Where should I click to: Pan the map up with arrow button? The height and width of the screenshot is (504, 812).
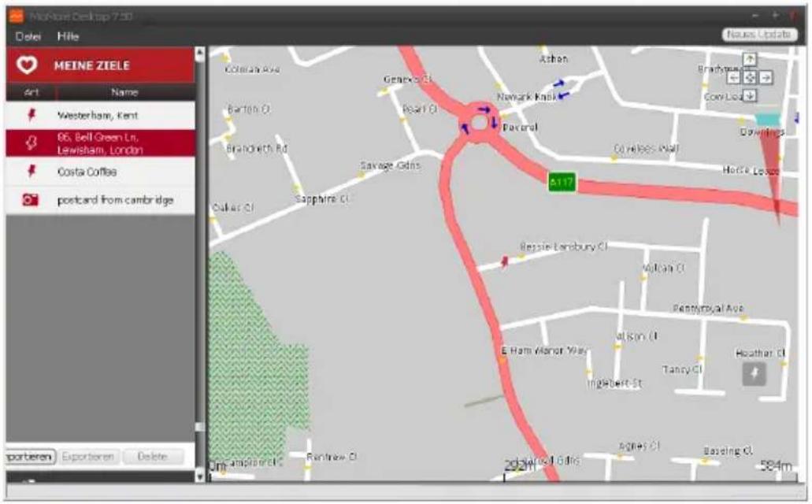click(x=749, y=60)
